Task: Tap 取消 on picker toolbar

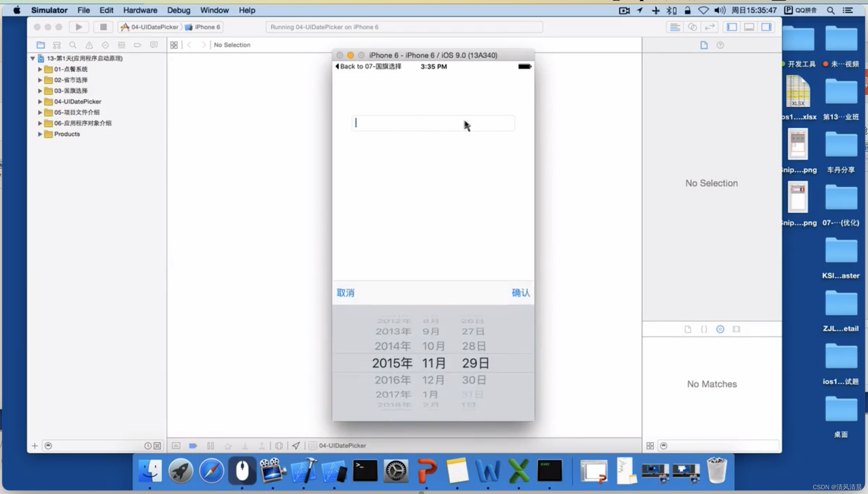Action: tap(346, 293)
